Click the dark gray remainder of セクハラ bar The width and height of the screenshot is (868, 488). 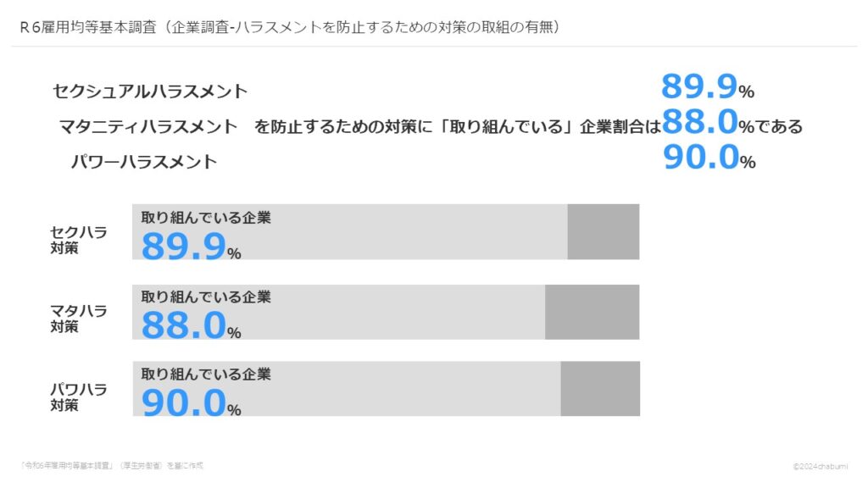(603, 231)
